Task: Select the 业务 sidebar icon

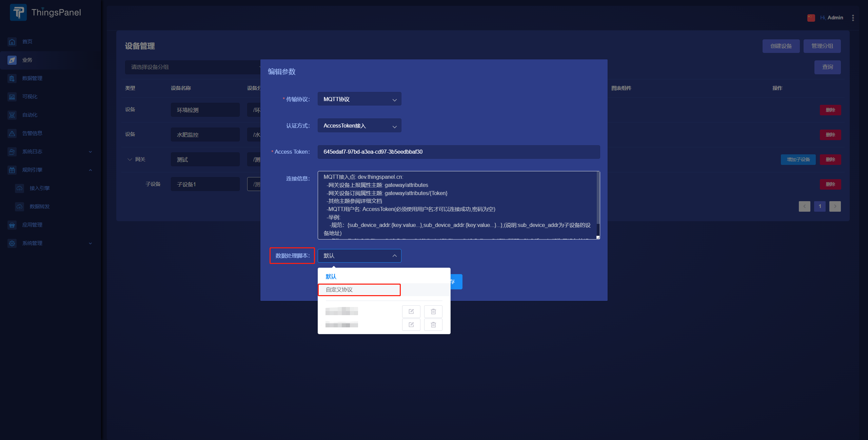Action: tap(12, 60)
